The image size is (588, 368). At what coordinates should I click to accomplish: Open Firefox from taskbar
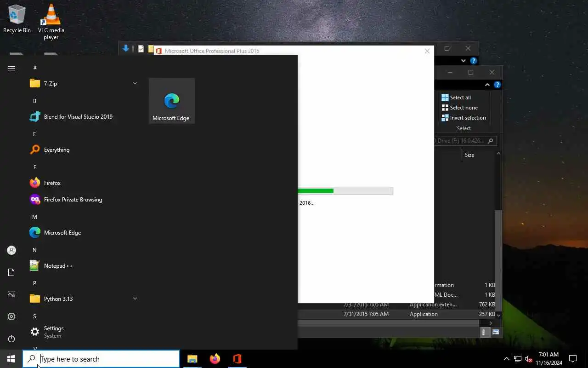215,359
